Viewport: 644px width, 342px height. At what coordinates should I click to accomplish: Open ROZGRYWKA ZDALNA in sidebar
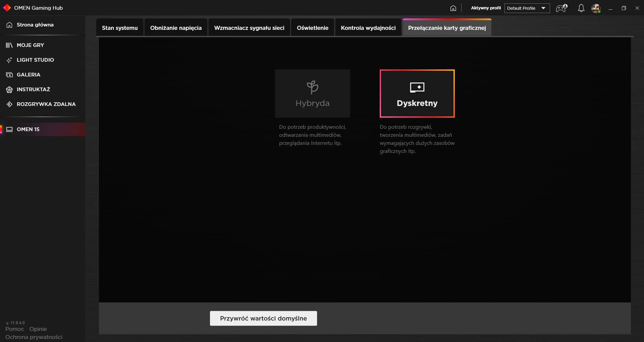[43, 104]
